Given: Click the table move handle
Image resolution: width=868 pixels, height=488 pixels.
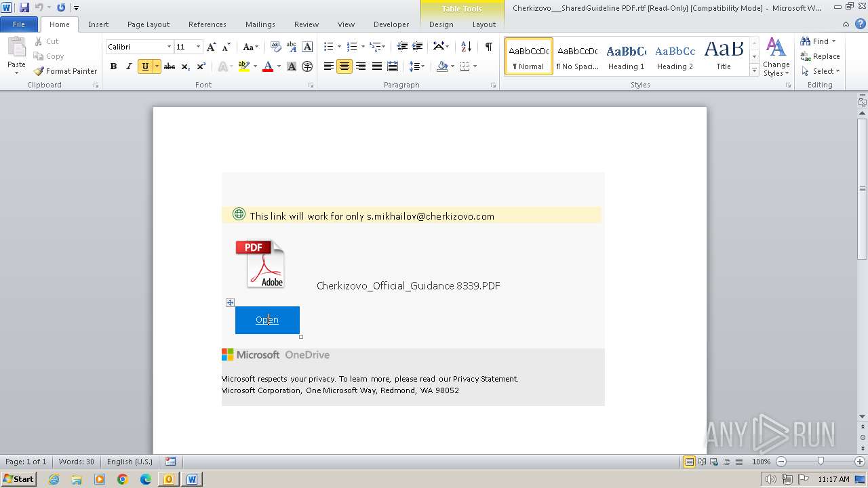Looking at the screenshot, I should [x=230, y=303].
